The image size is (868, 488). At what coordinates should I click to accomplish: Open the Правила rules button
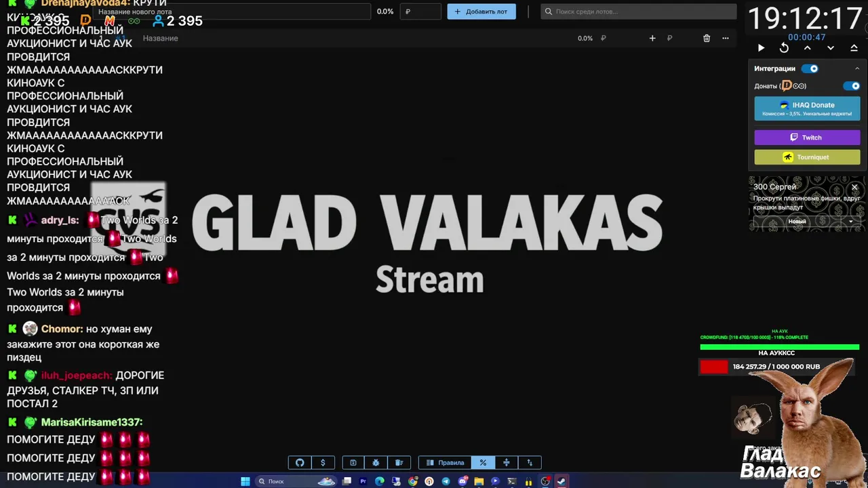coord(446,463)
